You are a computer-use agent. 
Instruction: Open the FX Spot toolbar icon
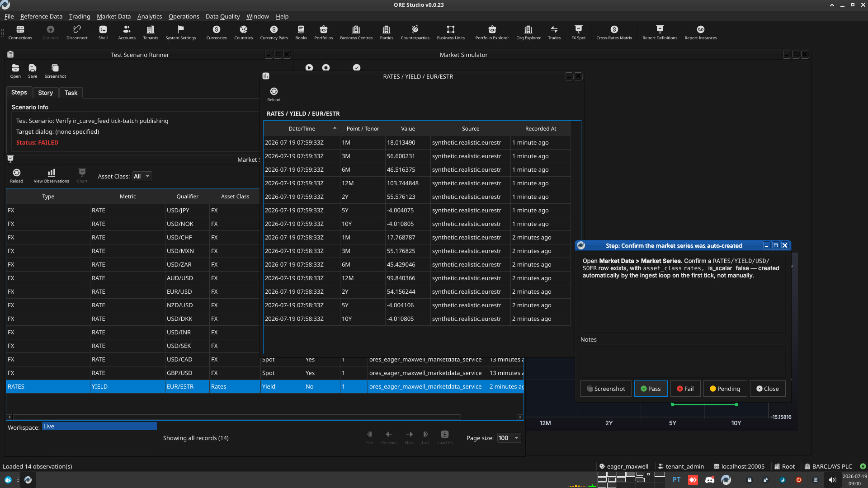578,32
